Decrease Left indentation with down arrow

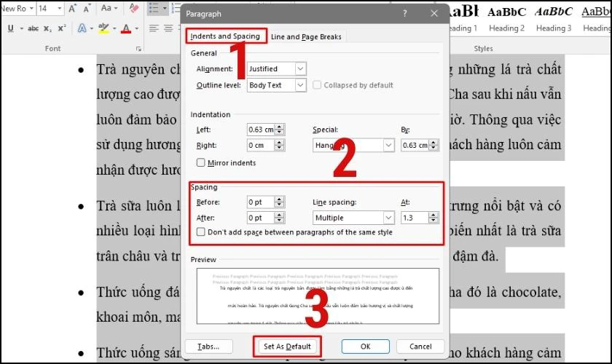[x=279, y=132]
